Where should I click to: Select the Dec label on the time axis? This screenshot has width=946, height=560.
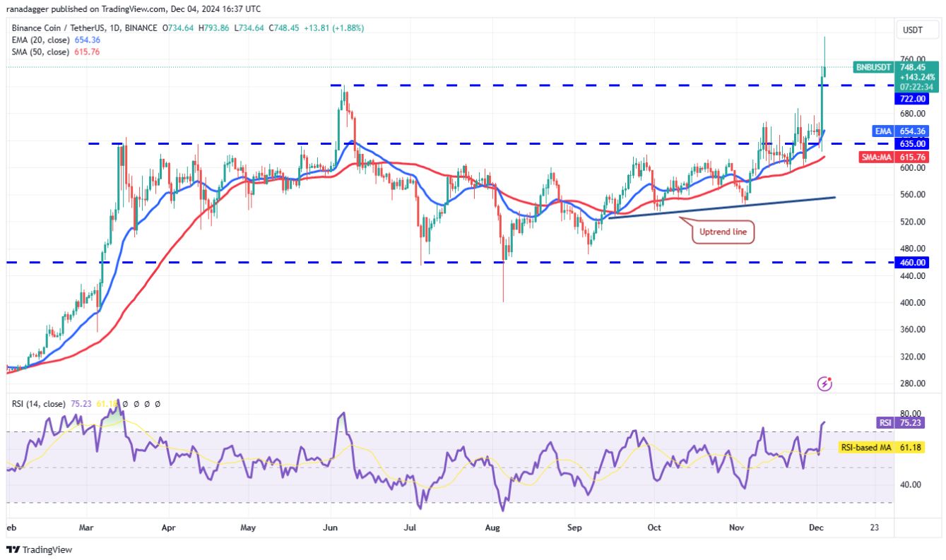(817, 528)
